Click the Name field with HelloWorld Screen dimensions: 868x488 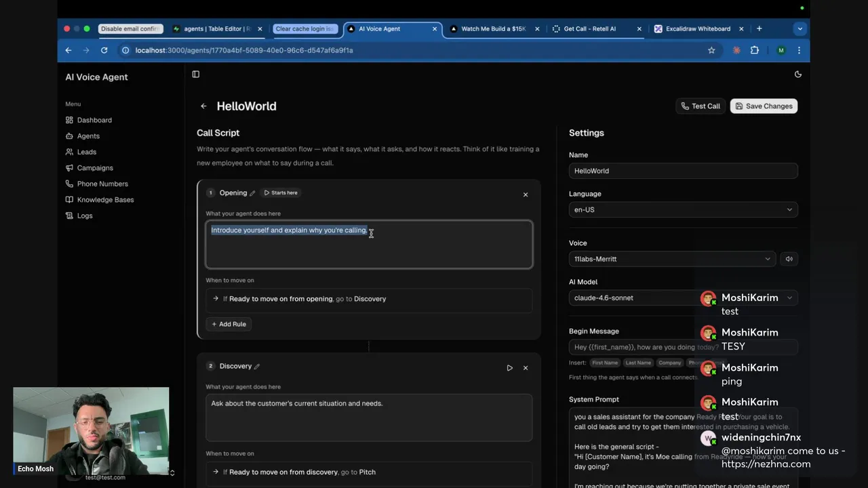(x=683, y=171)
